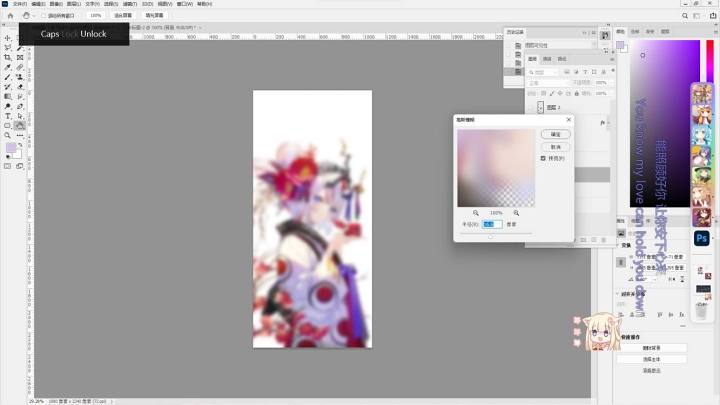Switch to the 色板 Swatches tab
This screenshot has width=720, height=405.
[635, 31]
